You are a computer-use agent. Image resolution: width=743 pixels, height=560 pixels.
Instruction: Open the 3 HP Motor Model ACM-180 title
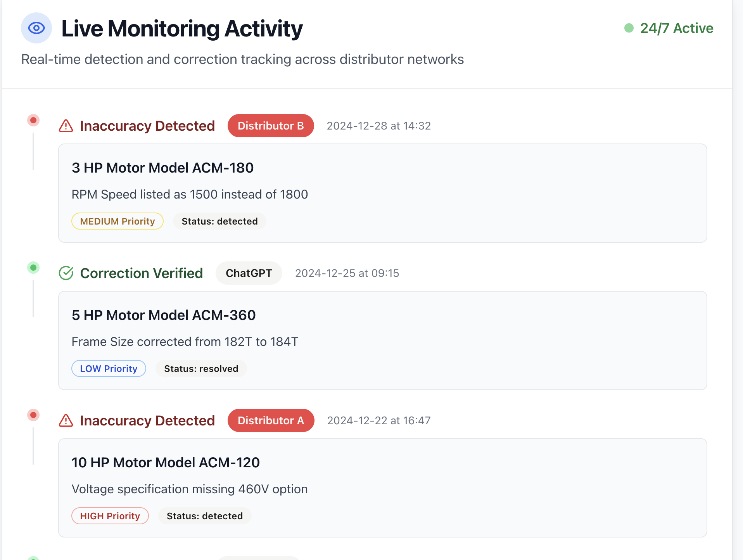click(162, 168)
